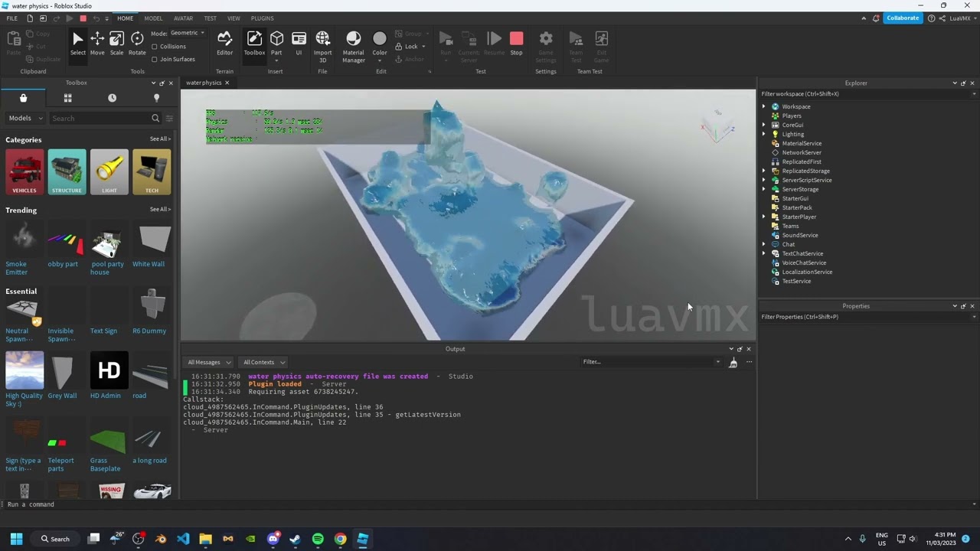Expand the StarterPlayer tree node
The height and width of the screenshot is (551, 980).
point(763,217)
